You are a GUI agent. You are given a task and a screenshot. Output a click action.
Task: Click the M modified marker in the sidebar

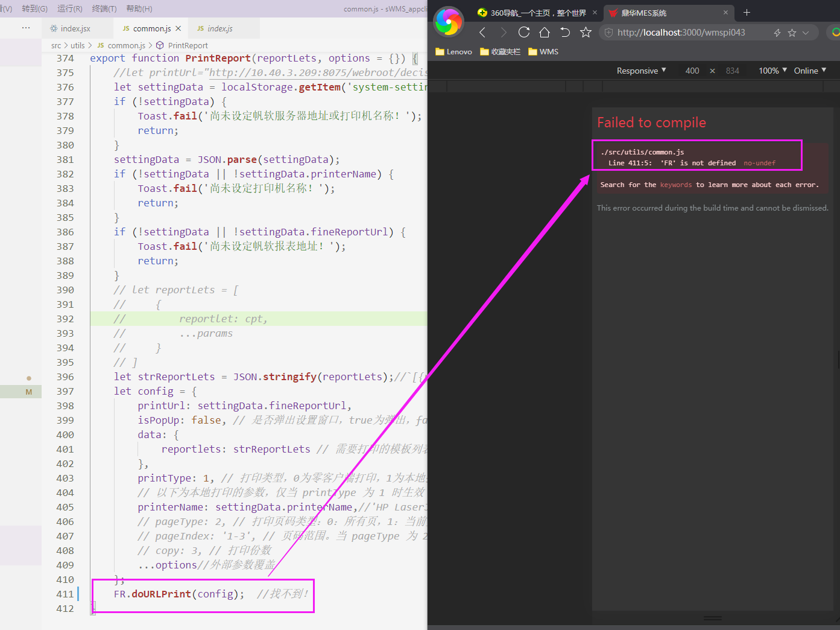(28, 392)
